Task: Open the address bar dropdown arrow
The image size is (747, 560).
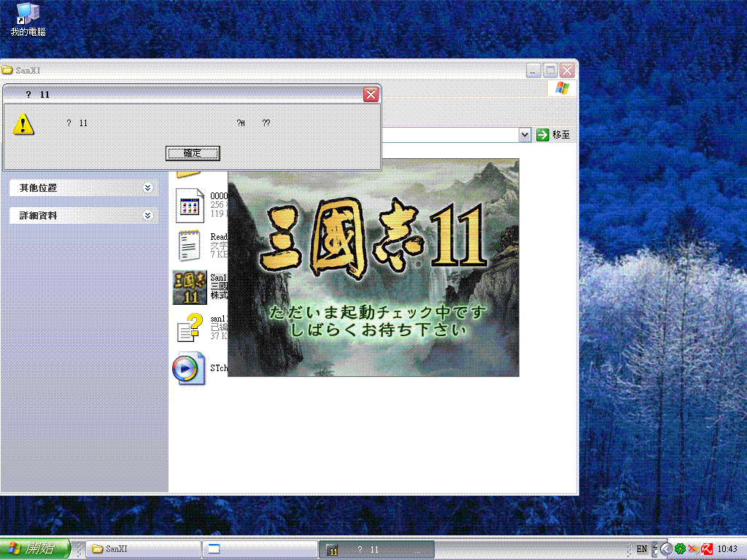Action: 525,135
